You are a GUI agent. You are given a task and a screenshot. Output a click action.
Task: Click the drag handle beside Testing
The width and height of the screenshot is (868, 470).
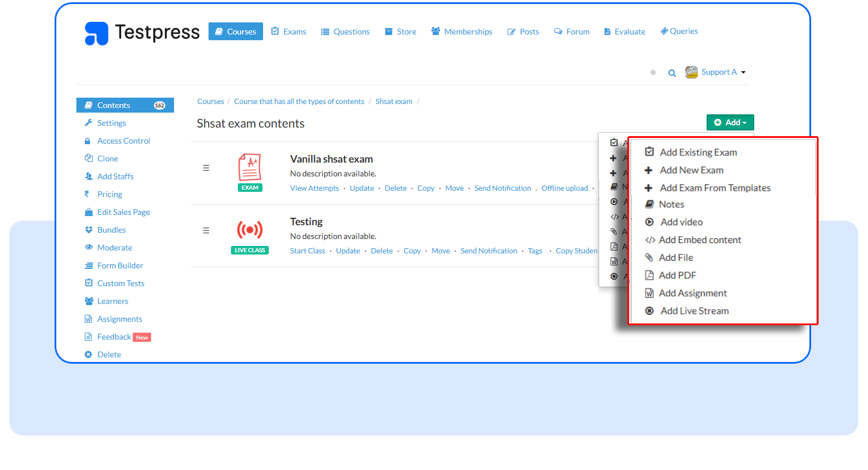point(206,230)
